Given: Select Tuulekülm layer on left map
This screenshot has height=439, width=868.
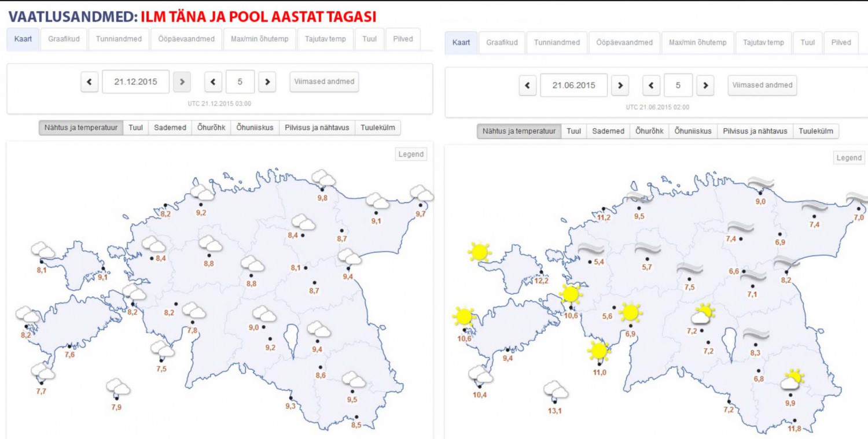Looking at the screenshot, I should (x=378, y=128).
